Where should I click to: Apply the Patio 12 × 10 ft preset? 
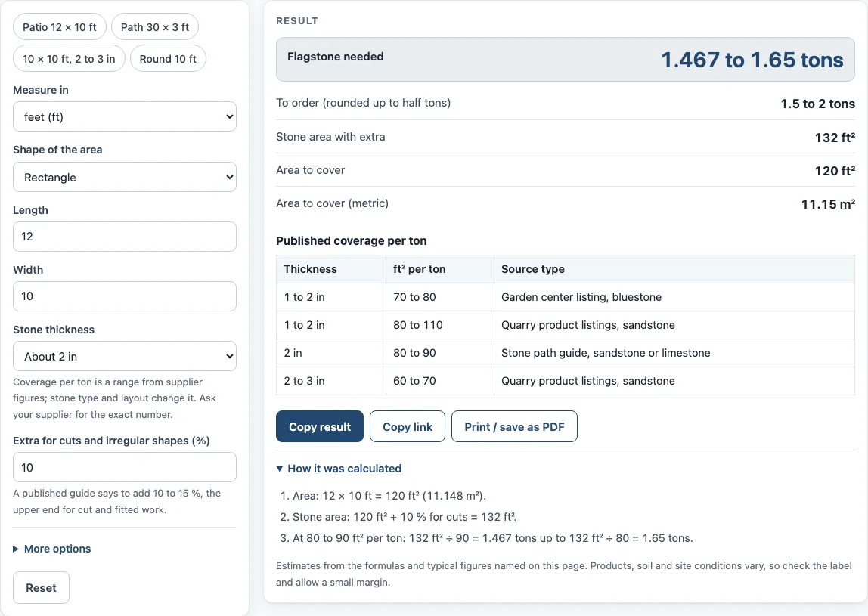[x=60, y=27]
